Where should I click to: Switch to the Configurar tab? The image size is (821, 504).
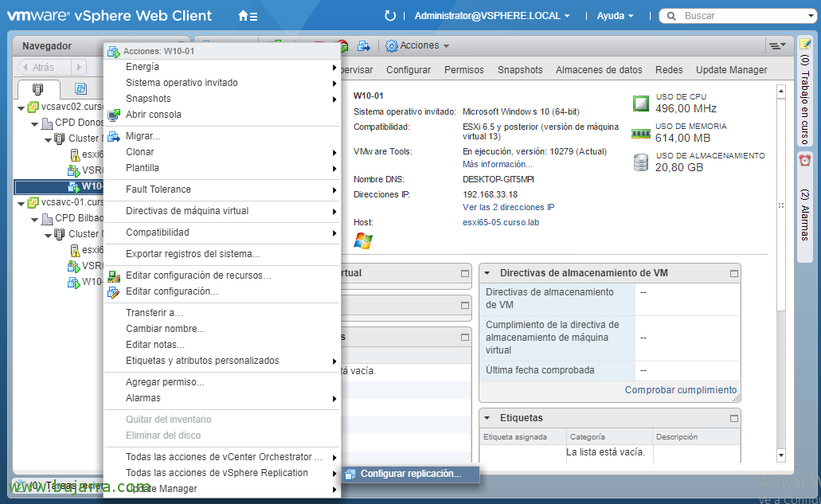(409, 69)
